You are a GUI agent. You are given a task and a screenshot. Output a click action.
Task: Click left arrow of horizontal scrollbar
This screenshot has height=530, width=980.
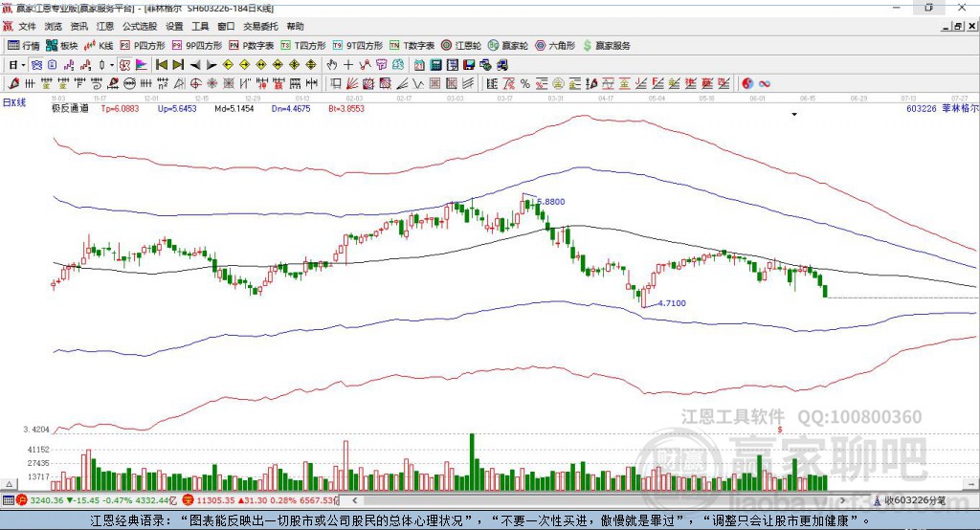point(354,500)
